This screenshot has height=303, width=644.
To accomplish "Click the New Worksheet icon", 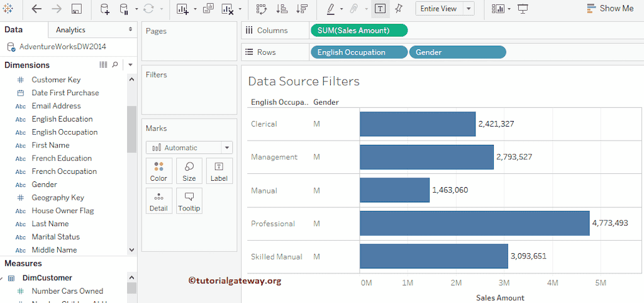I will [x=182, y=9].
